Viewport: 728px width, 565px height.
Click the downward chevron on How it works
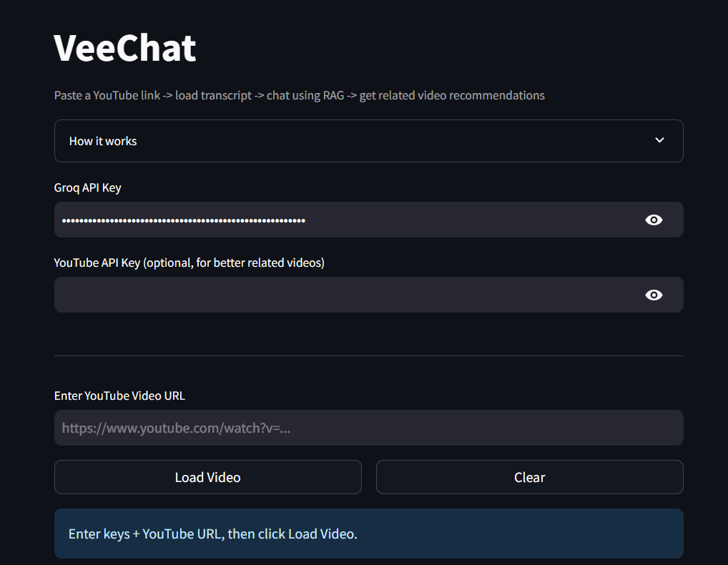click(659, 140)
